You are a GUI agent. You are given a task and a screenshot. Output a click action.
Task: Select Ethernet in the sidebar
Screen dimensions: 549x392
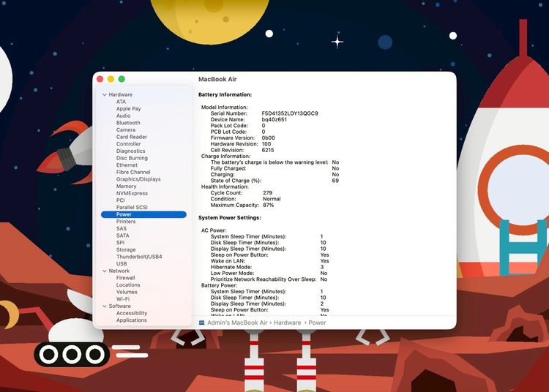(x=127, y=165)
